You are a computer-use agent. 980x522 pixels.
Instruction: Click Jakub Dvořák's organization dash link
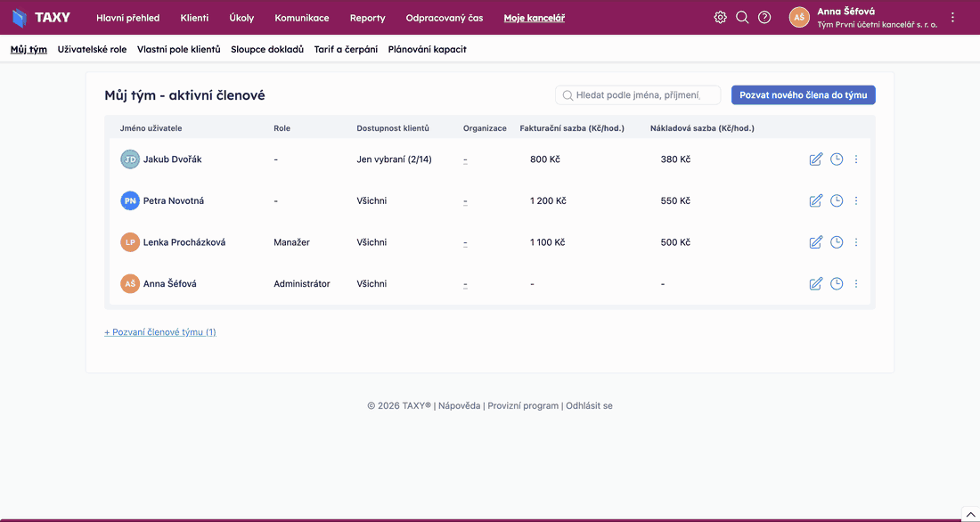466,160
